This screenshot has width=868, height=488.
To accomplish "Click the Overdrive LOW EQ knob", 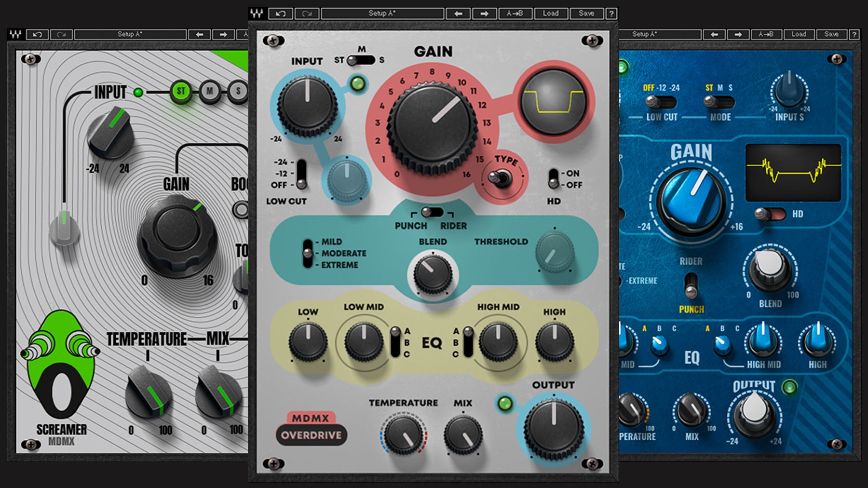I will pyautogui.click(x=308, y=342).
